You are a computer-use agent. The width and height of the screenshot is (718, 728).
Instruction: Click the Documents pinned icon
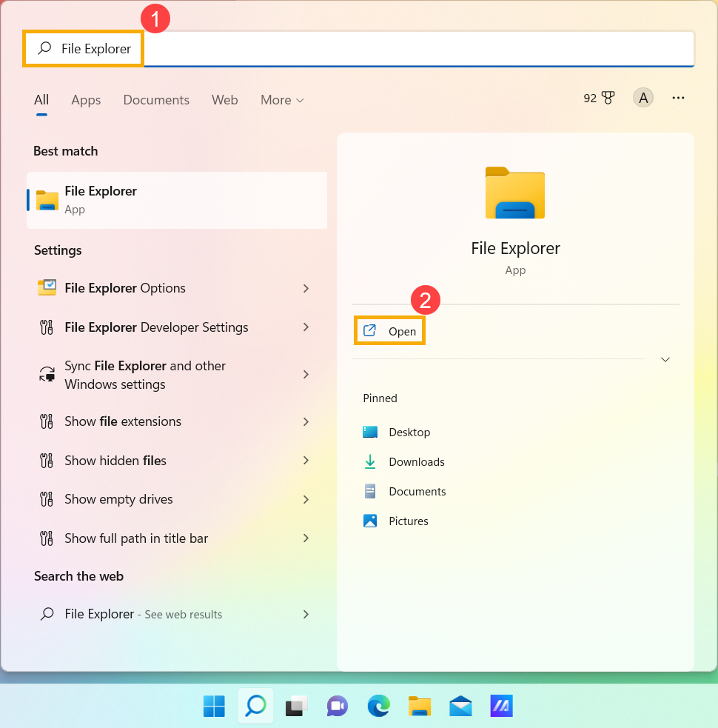coord(370,491)
